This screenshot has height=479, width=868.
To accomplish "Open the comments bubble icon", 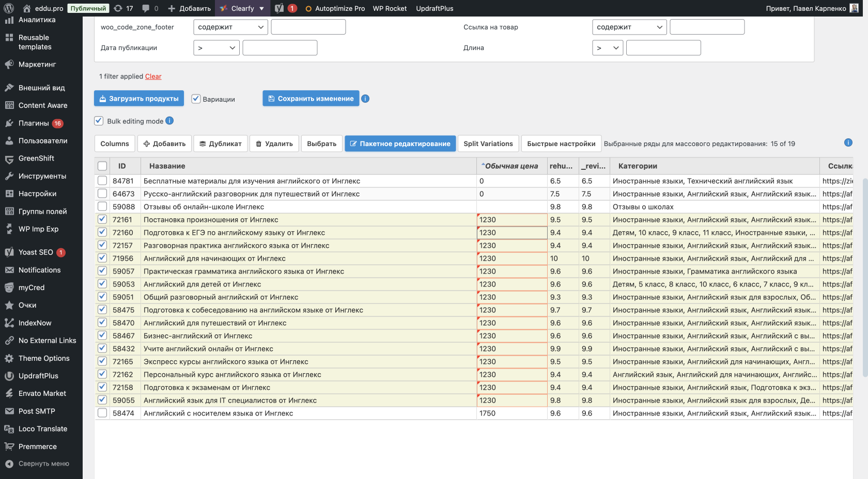I will tap(146, 8).
